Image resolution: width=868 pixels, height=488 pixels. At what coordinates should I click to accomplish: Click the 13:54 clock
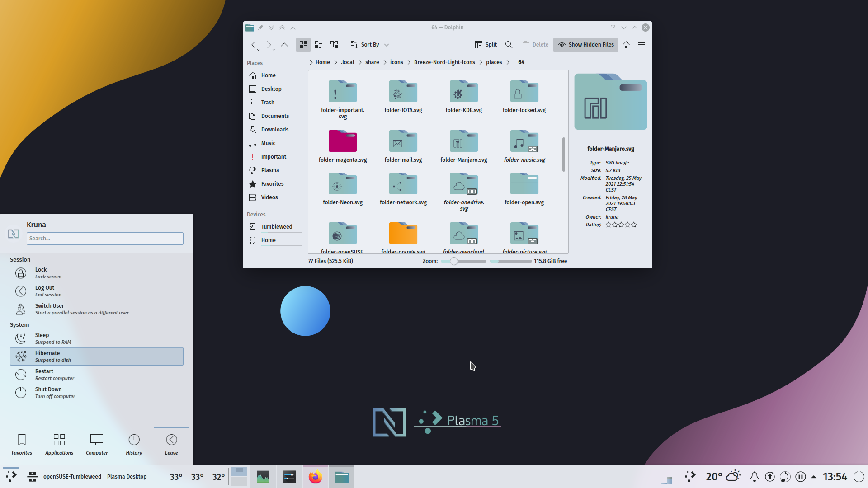point(835,477)
